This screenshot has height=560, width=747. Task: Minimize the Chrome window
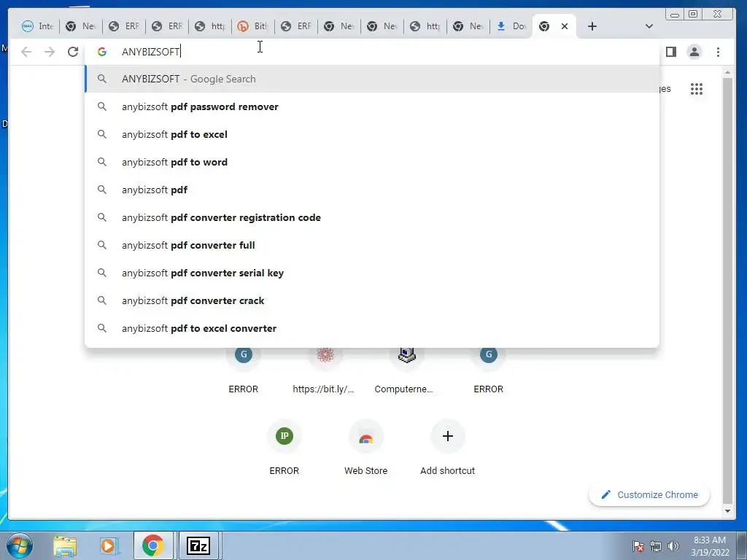pyautogui.click(x=675, y=15)
